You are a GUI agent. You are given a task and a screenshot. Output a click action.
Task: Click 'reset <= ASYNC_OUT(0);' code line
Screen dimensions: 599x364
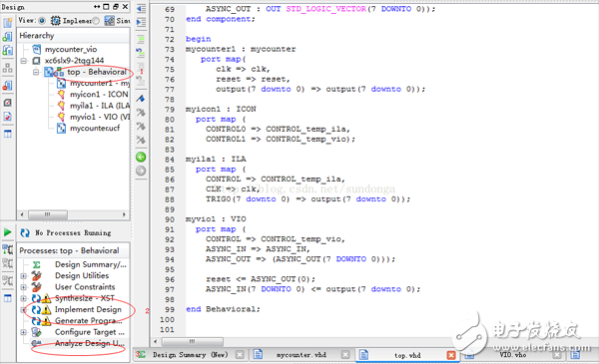tap(261, 279)
